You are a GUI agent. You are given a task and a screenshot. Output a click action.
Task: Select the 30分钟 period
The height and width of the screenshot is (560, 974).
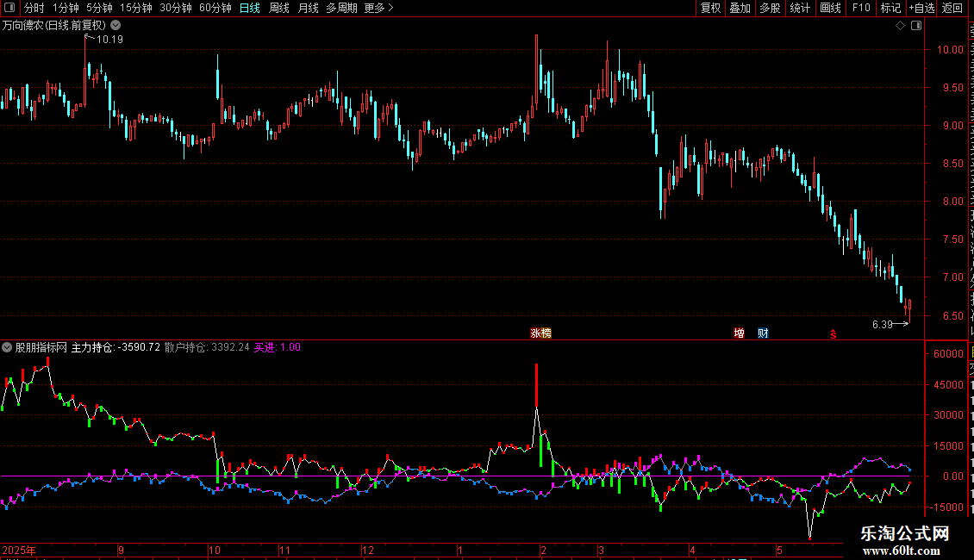pos(175,8)
